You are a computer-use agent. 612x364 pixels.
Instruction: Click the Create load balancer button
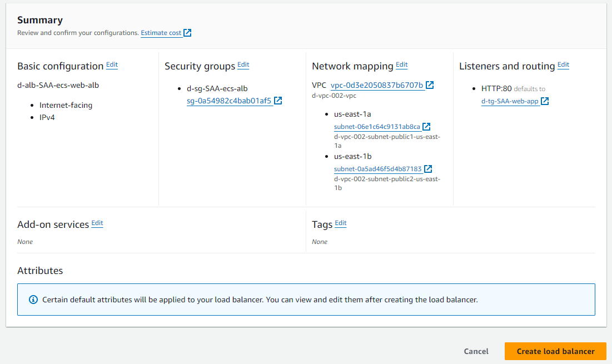tap(555, 351)
